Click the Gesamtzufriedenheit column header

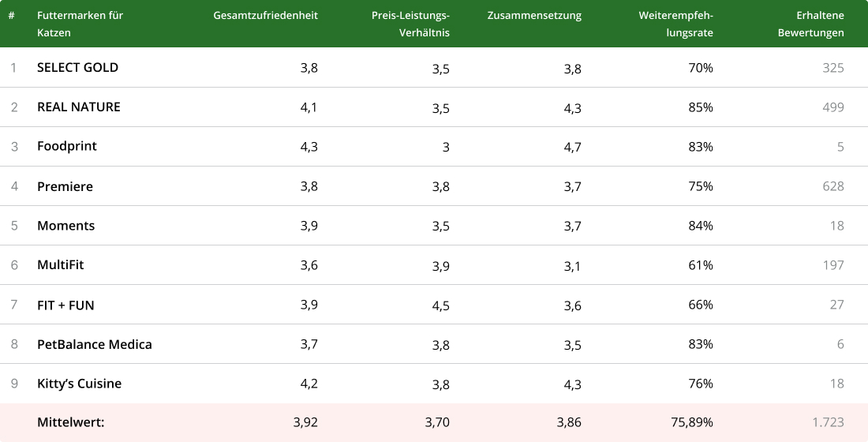[x=265, y=16]
